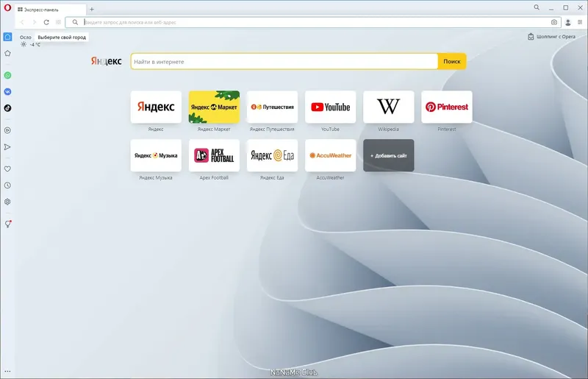Open the AccuWeather speed dial tile
The height and width of the screenshot is (379, 588).
point(330,155)
